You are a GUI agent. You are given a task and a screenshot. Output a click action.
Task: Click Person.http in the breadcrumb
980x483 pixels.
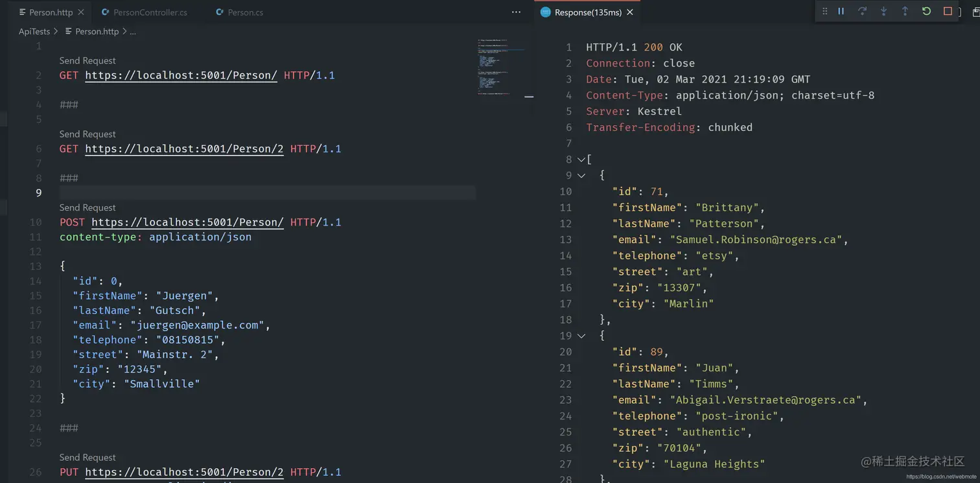click(x=97, y=31)
